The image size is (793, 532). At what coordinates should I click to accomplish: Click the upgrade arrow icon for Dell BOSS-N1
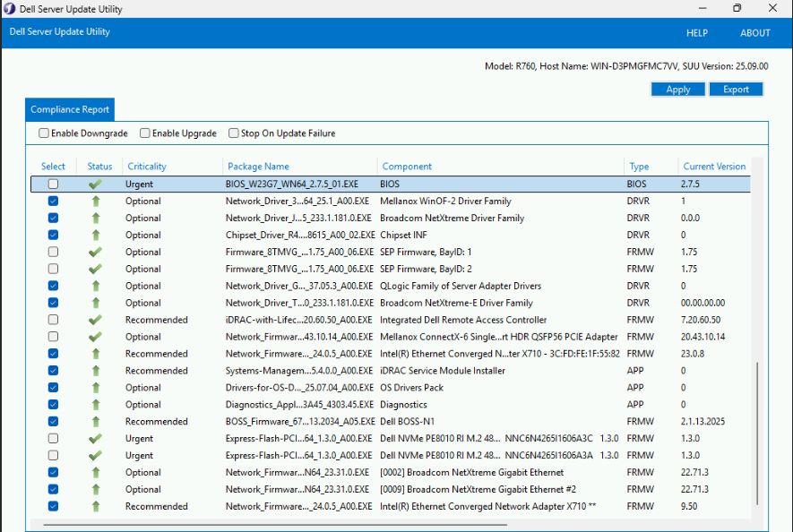(96, 422)
